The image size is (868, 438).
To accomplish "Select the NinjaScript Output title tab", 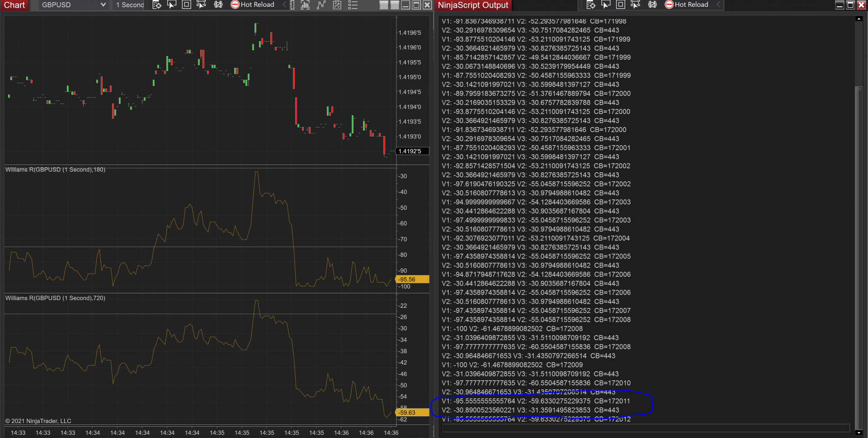I will tap(473, 5).
